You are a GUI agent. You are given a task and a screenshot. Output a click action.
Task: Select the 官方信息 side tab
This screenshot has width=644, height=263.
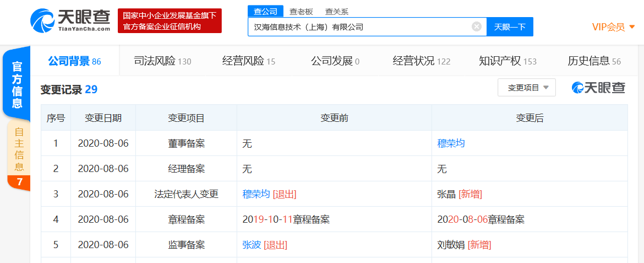17,85
